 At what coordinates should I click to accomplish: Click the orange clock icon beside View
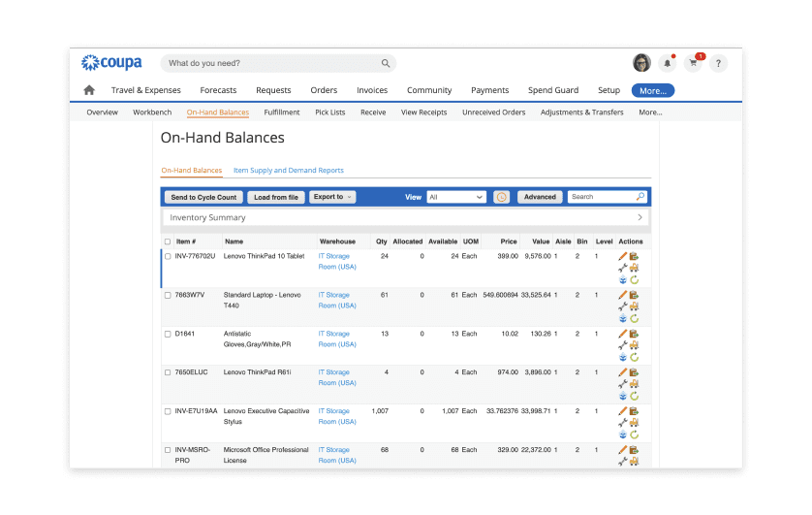501,197
